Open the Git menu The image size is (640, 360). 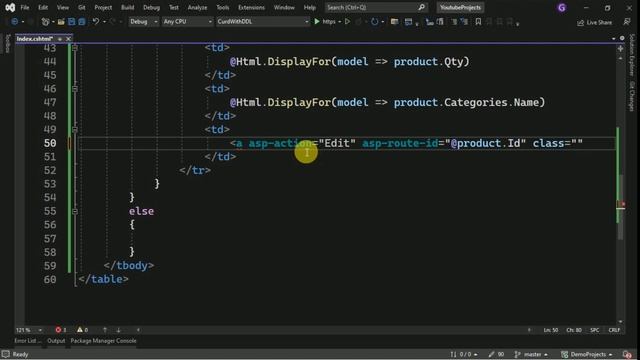(x=82, y=7)
